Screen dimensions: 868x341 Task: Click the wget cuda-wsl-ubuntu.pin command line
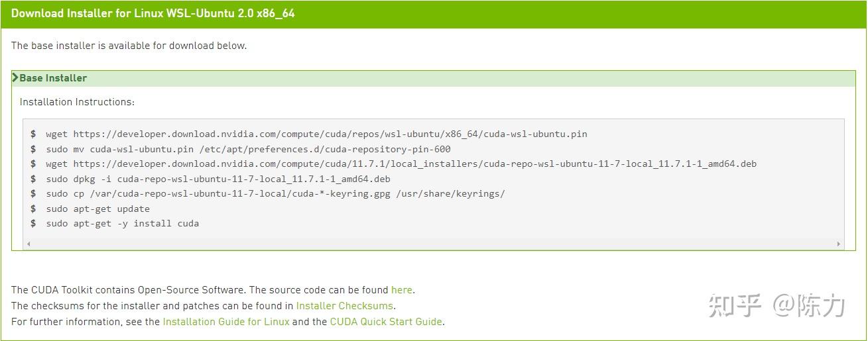click(x=316, y=134)
